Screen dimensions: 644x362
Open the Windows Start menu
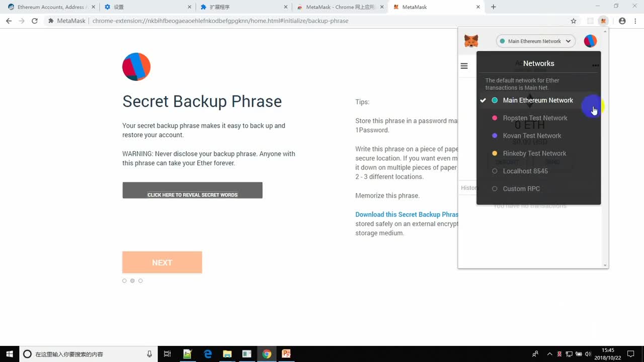10,354
